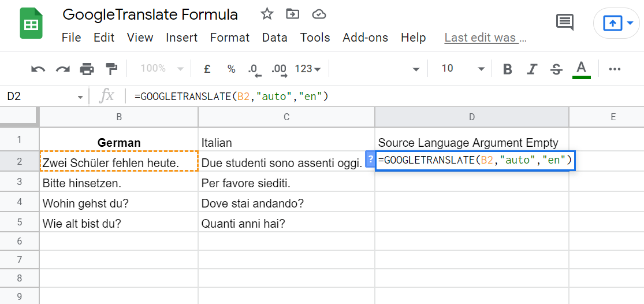Viewport: 644px width, 304px height.
Task: Click the move to folder icon
Action: click(293, 14)
